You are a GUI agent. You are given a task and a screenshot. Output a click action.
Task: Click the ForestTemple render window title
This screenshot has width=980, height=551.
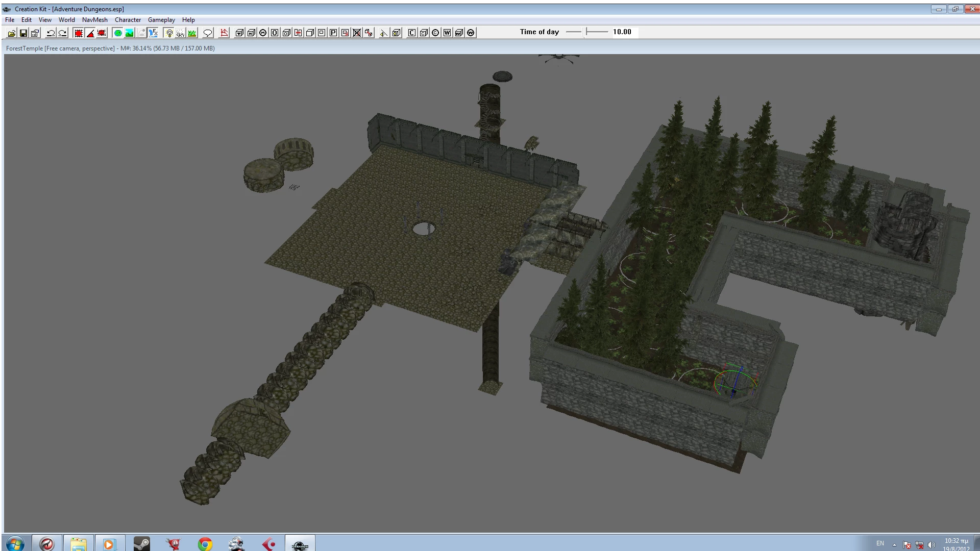110,48
